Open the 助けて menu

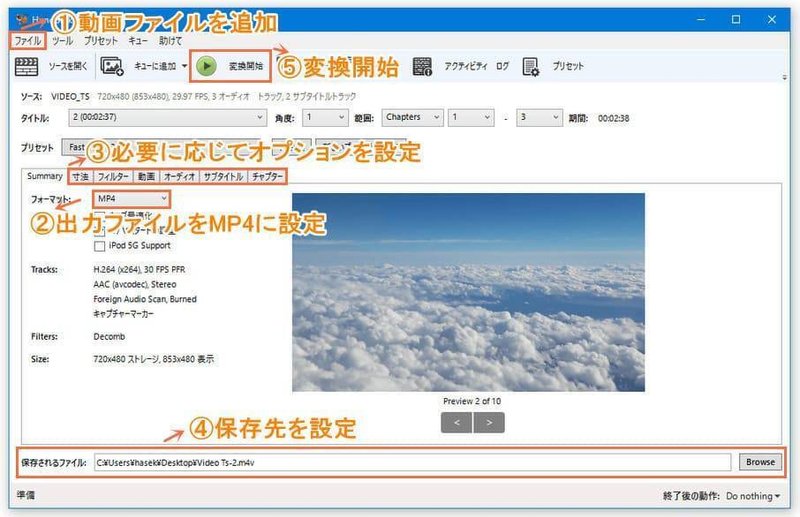click(x=170, y=41)
